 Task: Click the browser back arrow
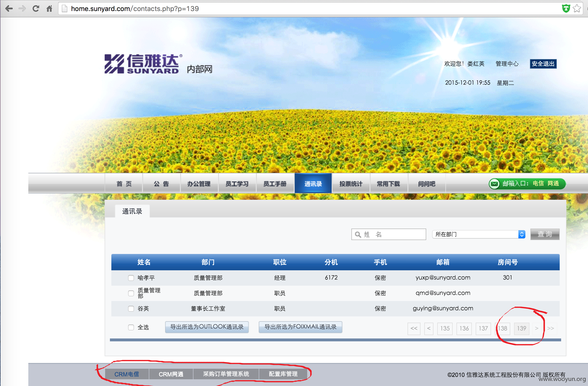click(x=9, y=9)
